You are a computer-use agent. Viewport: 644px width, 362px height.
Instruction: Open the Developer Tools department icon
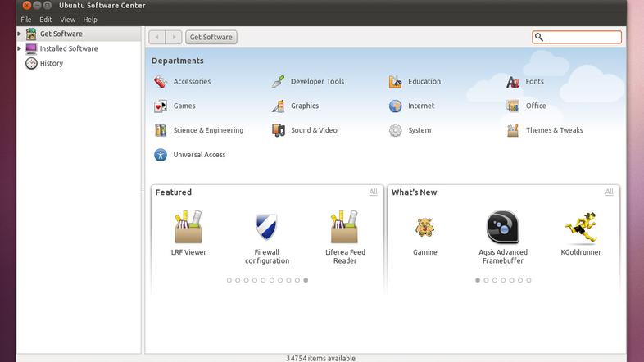pos(278,82)
